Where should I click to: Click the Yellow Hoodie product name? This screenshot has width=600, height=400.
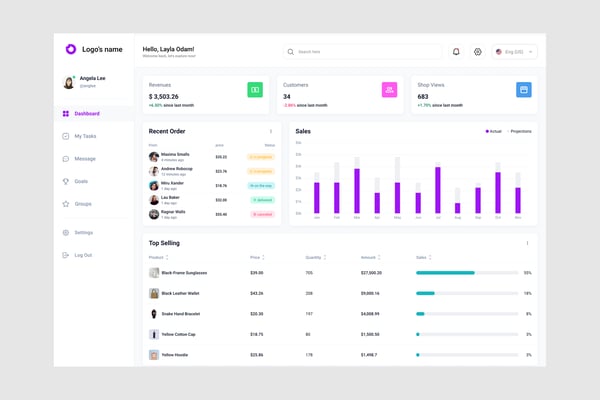[174, 355]
